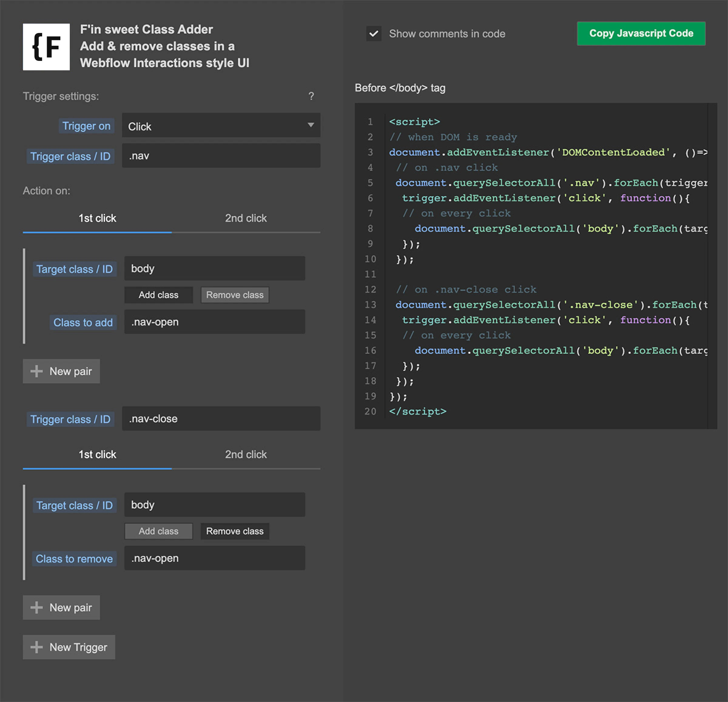Click the question mark help icon
Image resolution: width=728 pixels, height=702 pixels.
click(x=311, y=96)
